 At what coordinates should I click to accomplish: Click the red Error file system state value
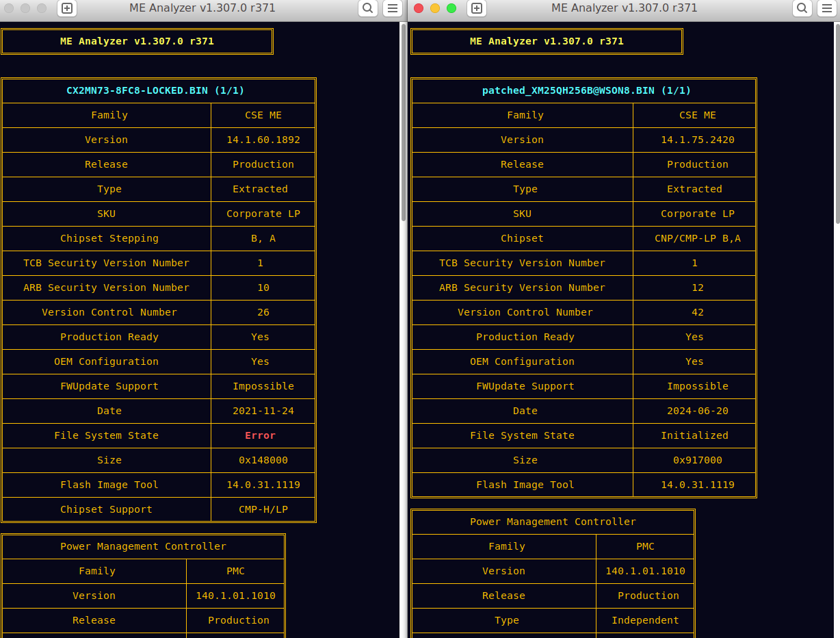260,435
